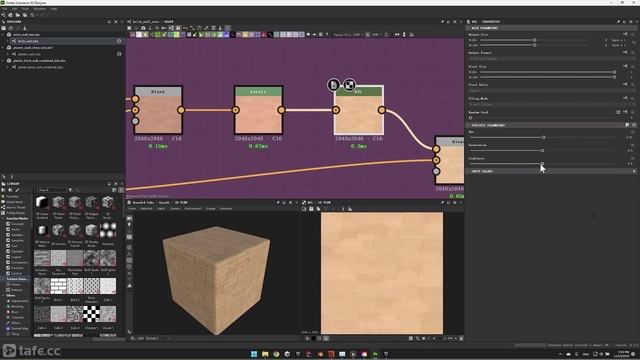Click the Open package icon in main toolbar
The width and height of the screenshot is (640, 360).
pos(18,15)
